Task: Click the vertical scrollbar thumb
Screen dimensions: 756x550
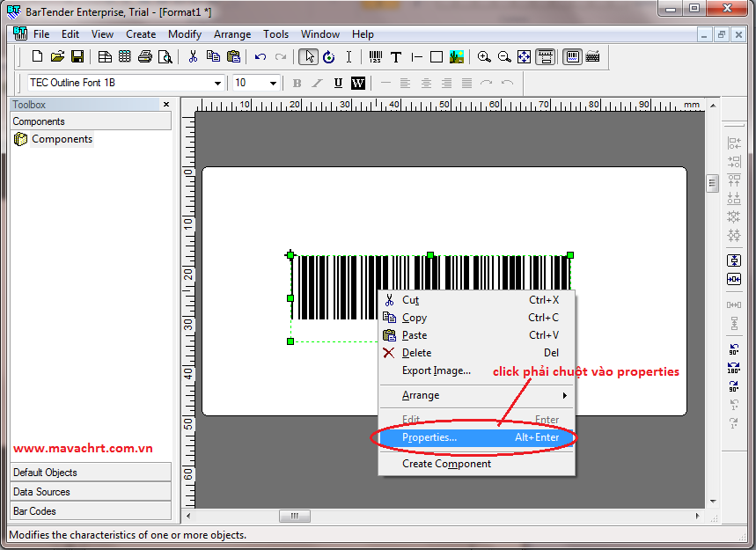Action: [x=713, y=183]
